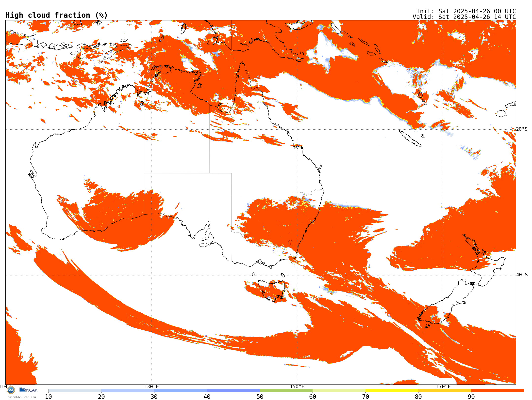532x400 pixels.
Task: Select the 'Init: Sat 2025-04-26 00 UTC' text
Action: click(x=466, y=11)
